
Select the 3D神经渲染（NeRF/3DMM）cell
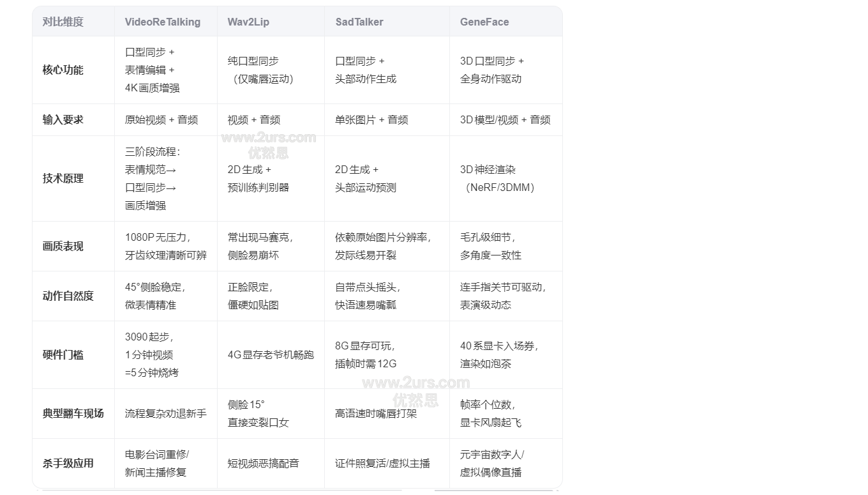[505, 179]
